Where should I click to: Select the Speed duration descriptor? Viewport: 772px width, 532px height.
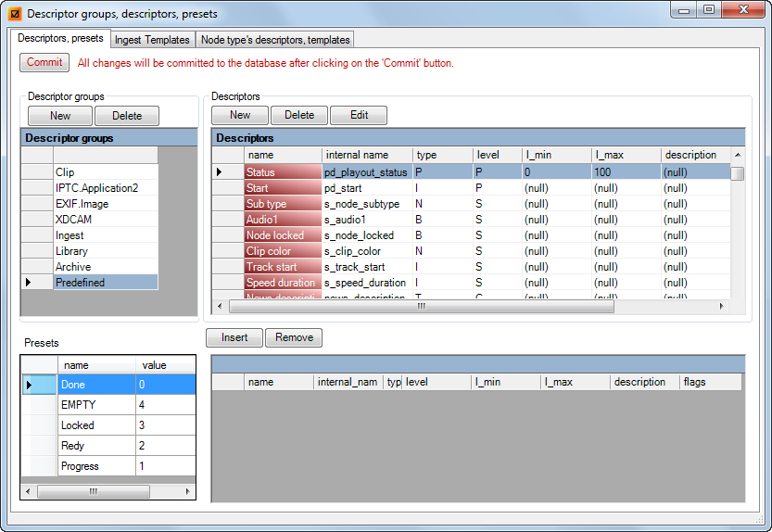283,283
